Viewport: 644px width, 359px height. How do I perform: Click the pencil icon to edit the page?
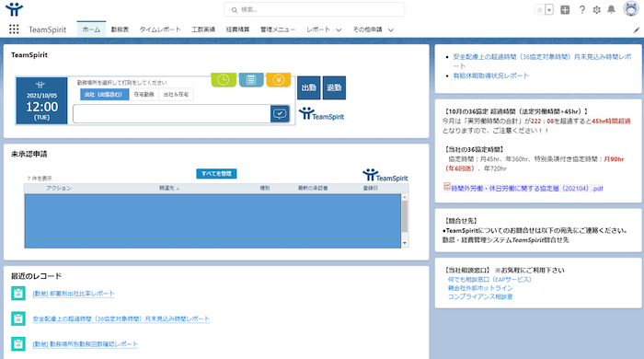pos(637,30)
